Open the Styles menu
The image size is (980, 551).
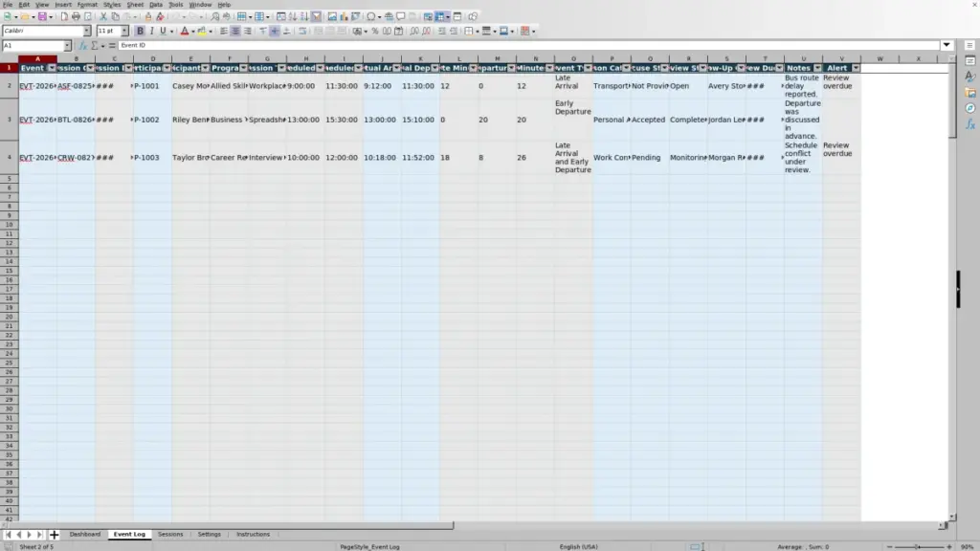click(112, 5)
